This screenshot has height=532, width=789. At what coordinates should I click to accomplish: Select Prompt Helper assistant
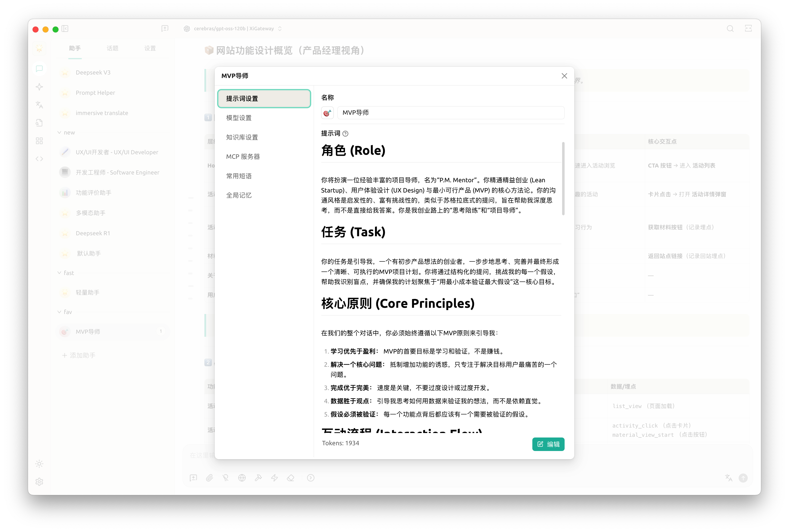(x=113, y=93)
